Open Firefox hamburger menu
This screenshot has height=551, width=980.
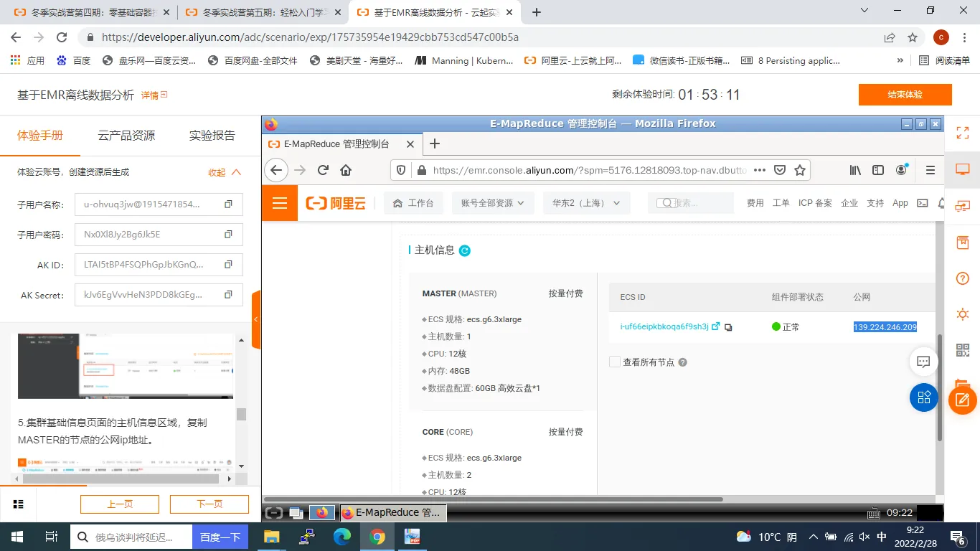click(930, 170)
